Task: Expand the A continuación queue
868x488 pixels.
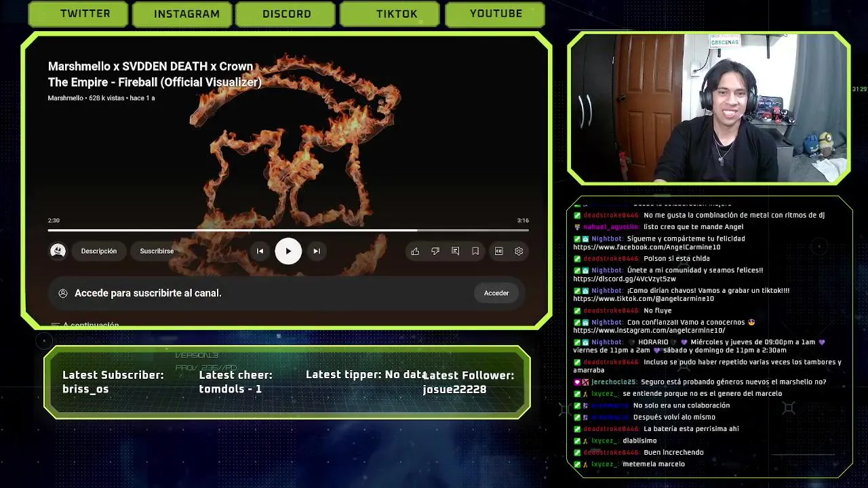Action: point(85,325)
